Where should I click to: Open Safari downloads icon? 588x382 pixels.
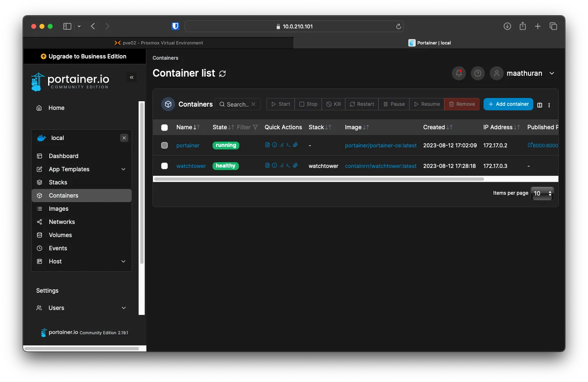pyautogui.click(x=507, y=26)
